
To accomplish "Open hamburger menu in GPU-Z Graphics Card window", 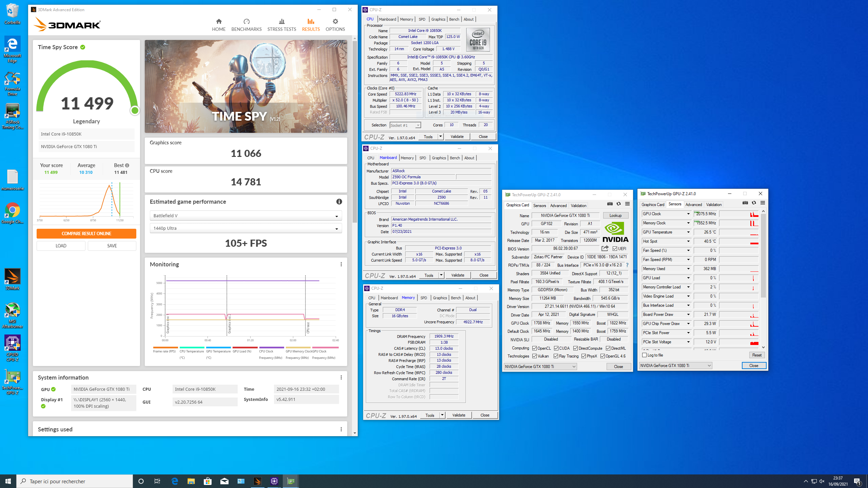I will (x=627, y=204).
